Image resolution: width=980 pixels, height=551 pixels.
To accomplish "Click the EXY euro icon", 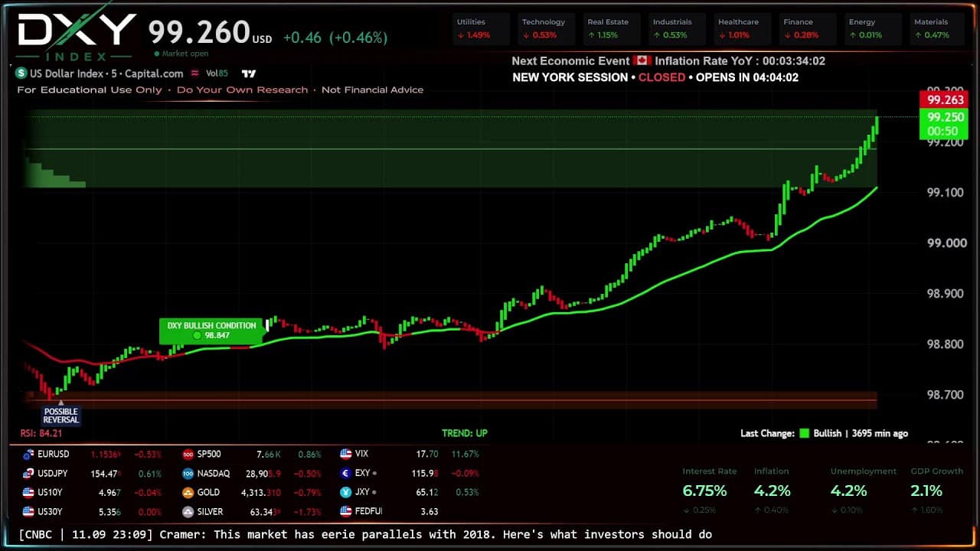I will tap(346, 474).
